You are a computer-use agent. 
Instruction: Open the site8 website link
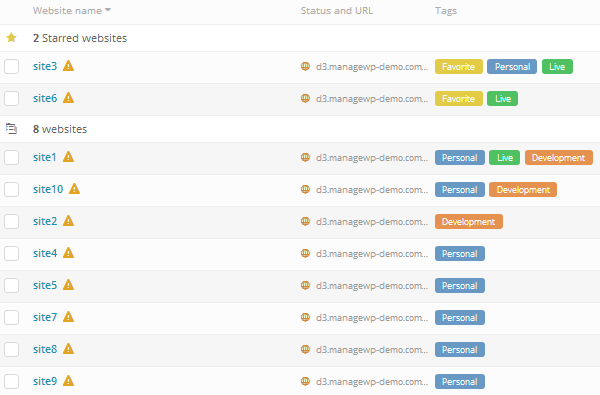[45, 349]
